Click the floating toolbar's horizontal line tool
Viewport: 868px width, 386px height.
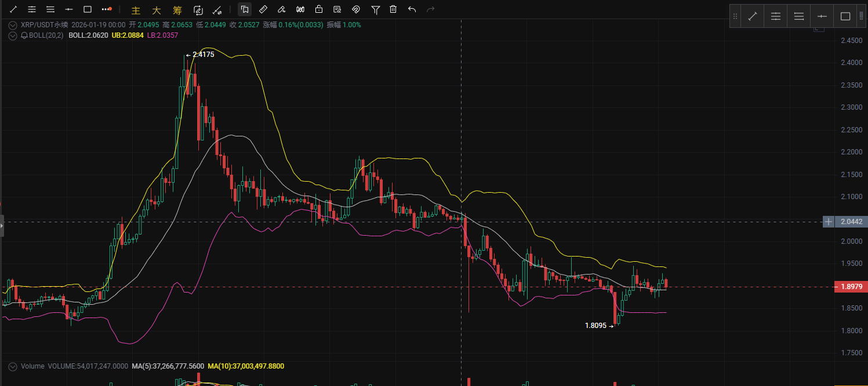(x=822, y=16)
